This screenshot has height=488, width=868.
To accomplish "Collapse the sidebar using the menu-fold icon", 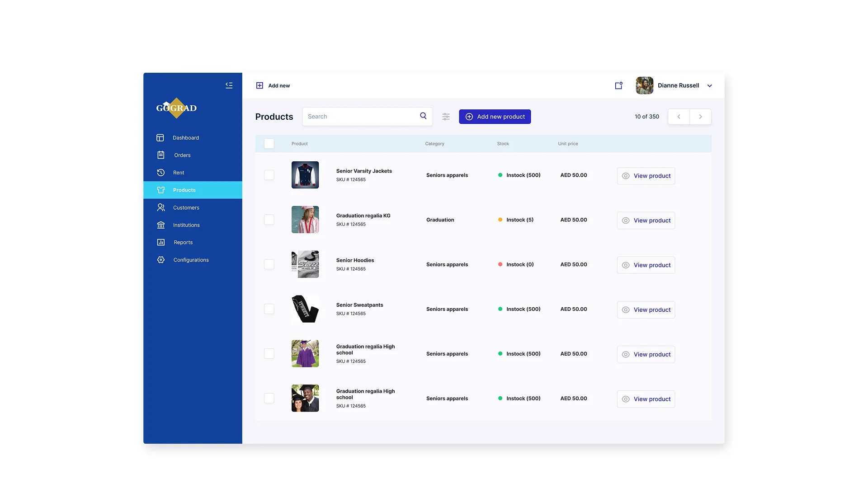I will pyautogui.click(x=229, y=85).
